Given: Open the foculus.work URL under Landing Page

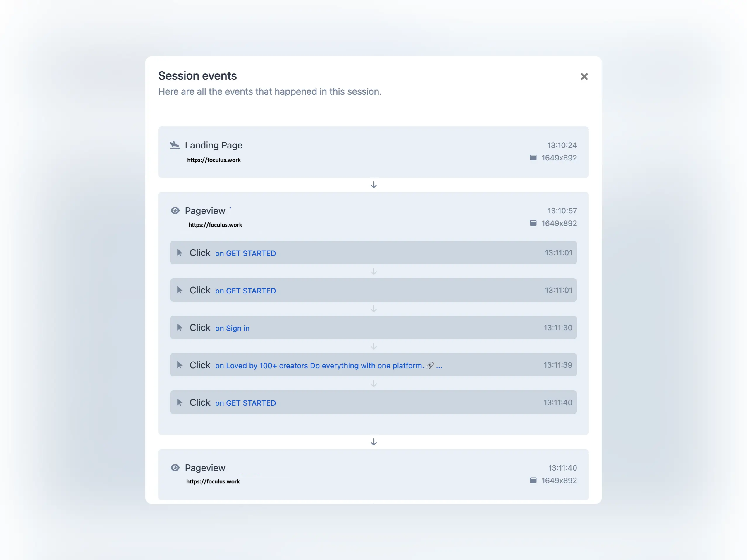Looking at the screenshot, I should (x=214, y=160).
